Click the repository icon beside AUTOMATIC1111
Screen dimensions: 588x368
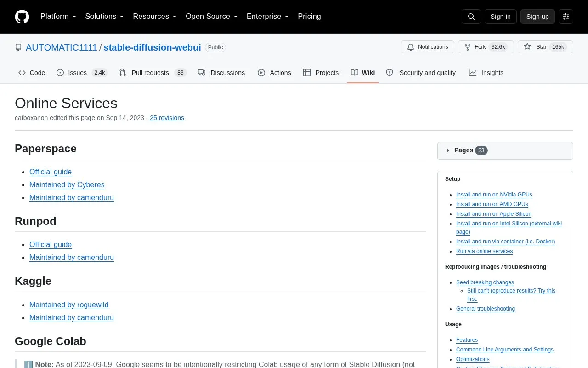coord(18,47)
